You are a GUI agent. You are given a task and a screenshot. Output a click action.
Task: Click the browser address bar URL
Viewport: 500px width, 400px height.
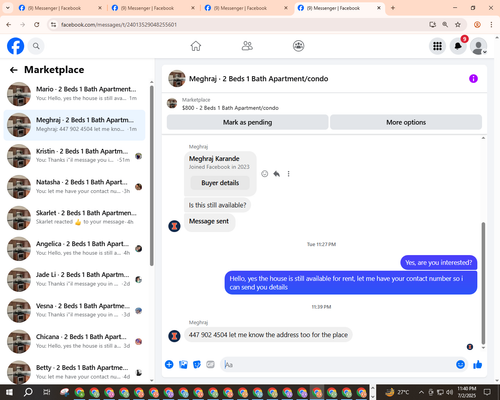pos(119,25)
